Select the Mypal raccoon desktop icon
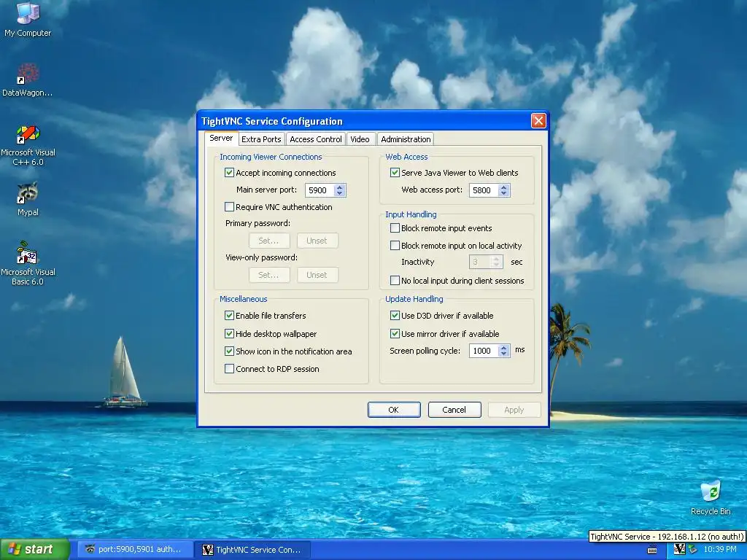The width and height of the screenshot is (747, 560). tap(28, 199)
